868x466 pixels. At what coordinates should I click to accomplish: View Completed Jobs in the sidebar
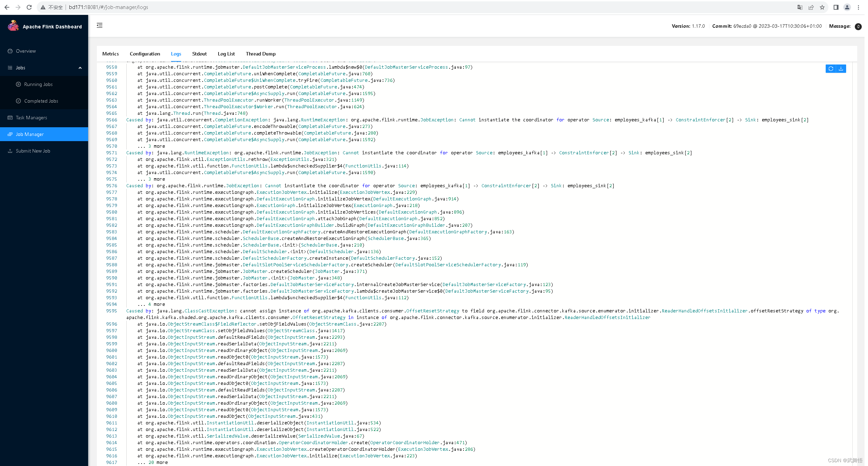(41, 101)
